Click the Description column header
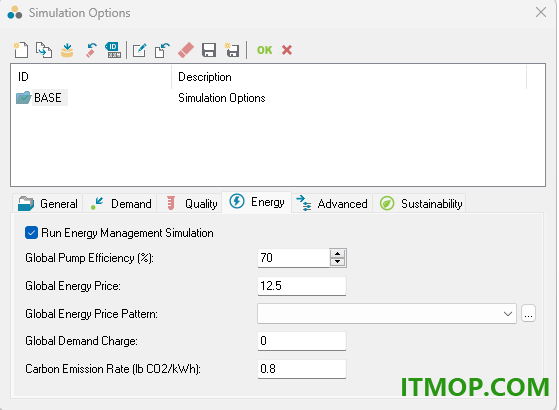 click(349, 77)
